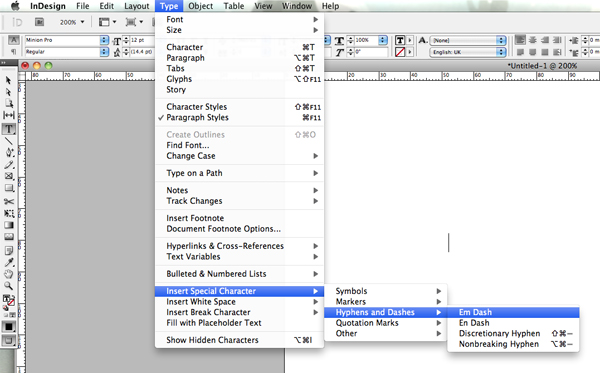The width and height of the screenshot is (600, 373).
Task: Open zoom level 200% dropdown
Action: [72, 22]
